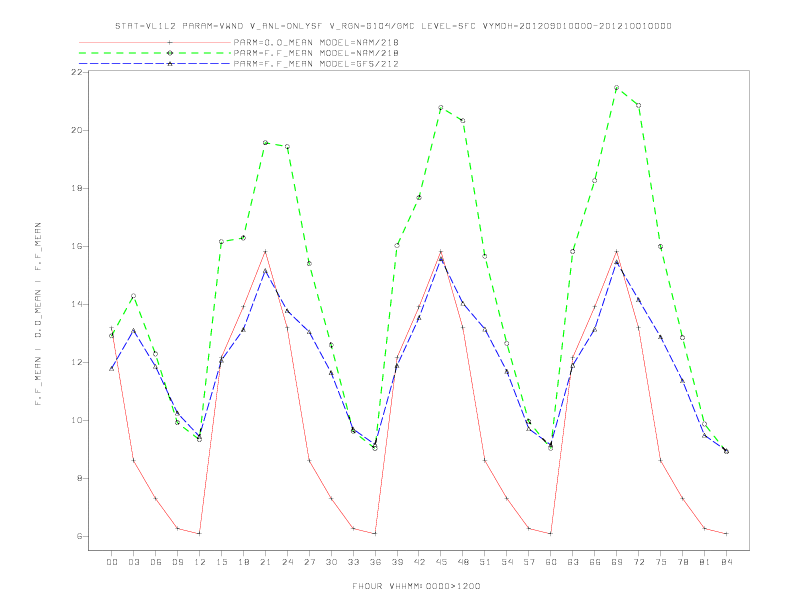Click the vertical y-axis label F.F_MEAN | O.O_MEAN
The width and height of the screenshot is (792, 612).
(x=38, y=314)
